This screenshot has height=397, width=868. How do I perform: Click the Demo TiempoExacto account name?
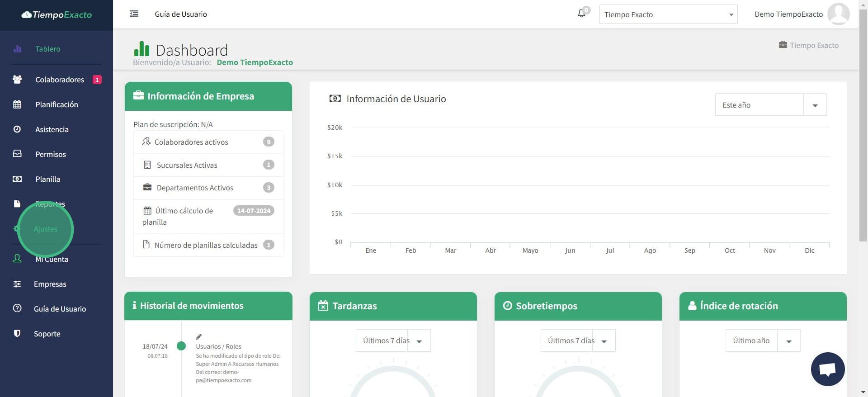(x=788, y=14)
